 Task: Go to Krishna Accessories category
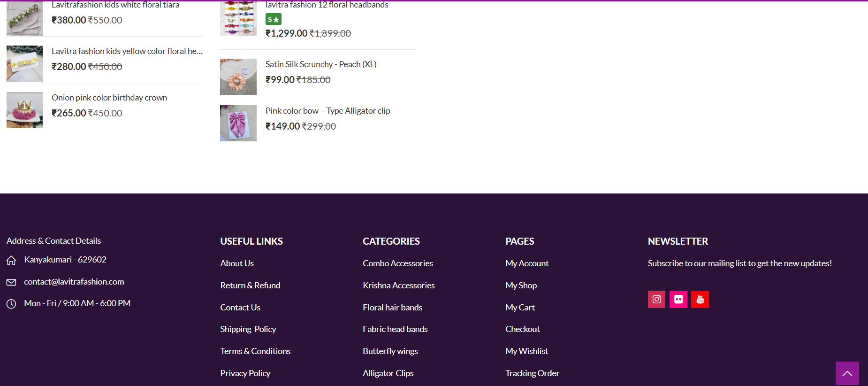point(398,286)
